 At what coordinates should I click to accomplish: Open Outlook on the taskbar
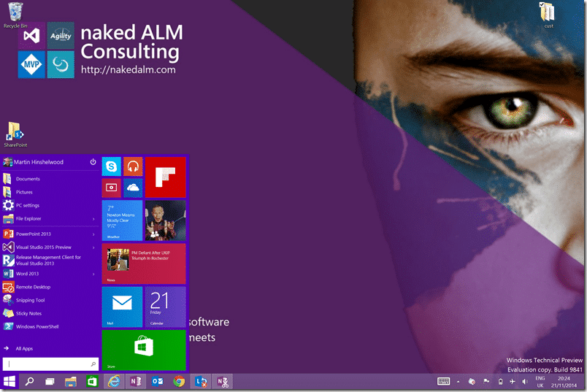(x=157, y=382)
